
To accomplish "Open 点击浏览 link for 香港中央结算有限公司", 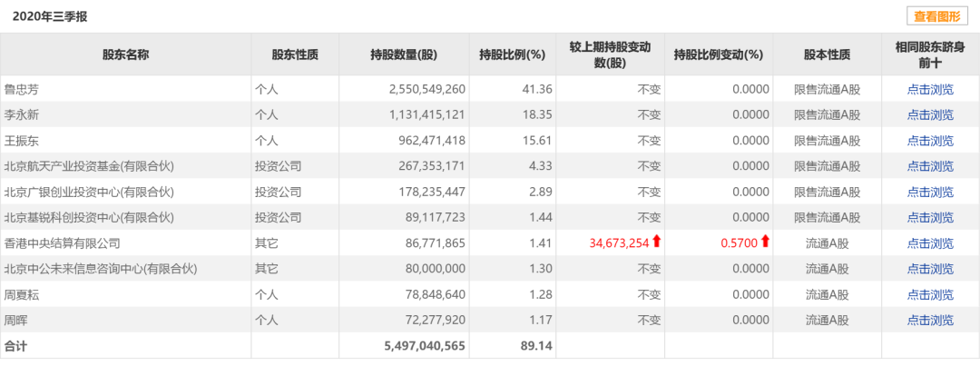I will point(930,243).
